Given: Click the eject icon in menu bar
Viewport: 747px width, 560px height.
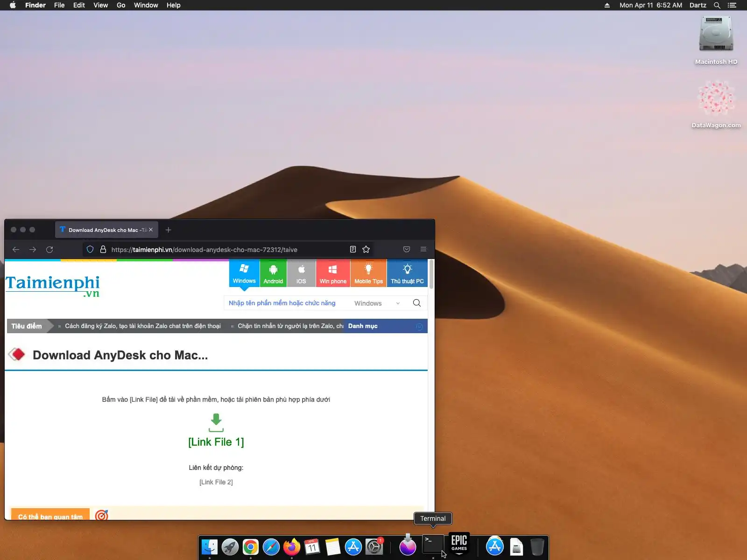Looking at the screenshot, I should click(607, 5).
